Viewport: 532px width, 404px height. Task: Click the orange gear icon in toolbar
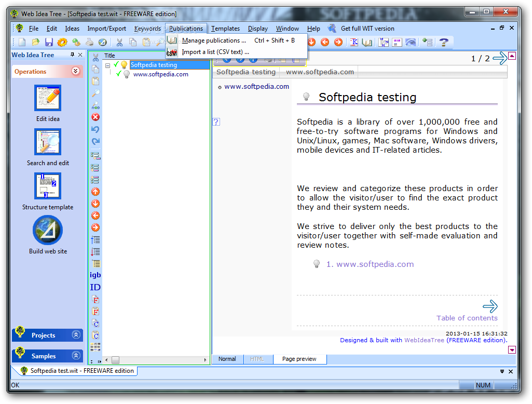pyautogui.click(x=62, y=42)
